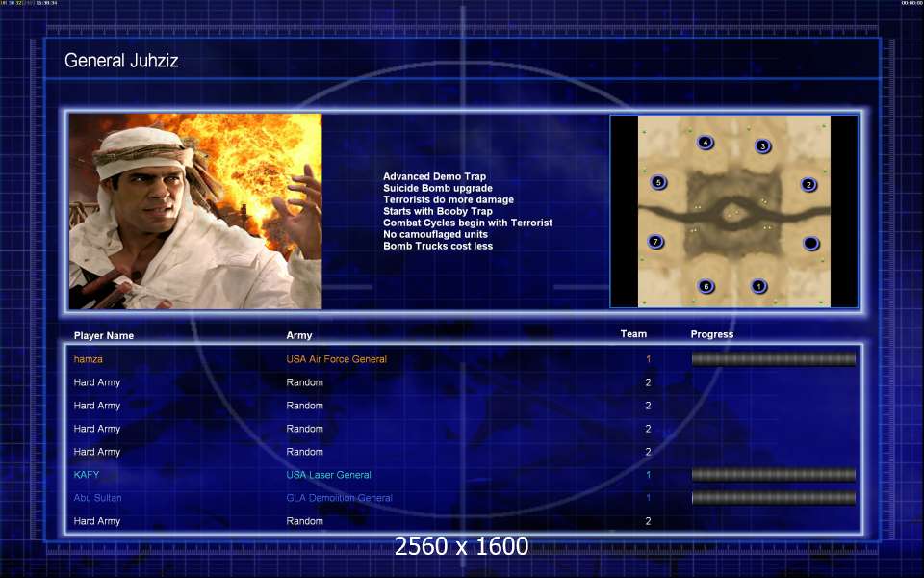The width and height of the screenshot is (924, 578).
Task: Select player name "Abu Sultan"
Action: pyautogui.click(x=98, y=498)
